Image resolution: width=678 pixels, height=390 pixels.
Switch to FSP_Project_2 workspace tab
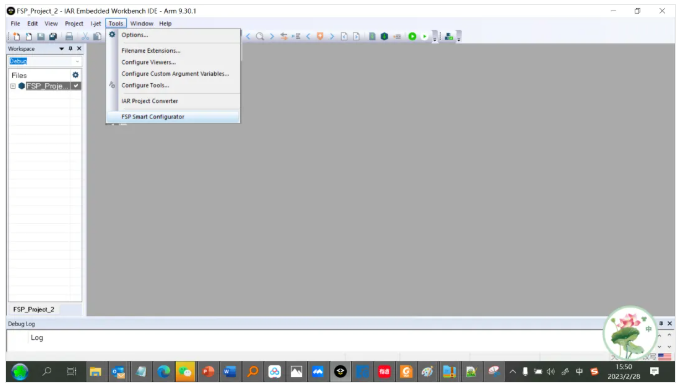tap(34, 310)
